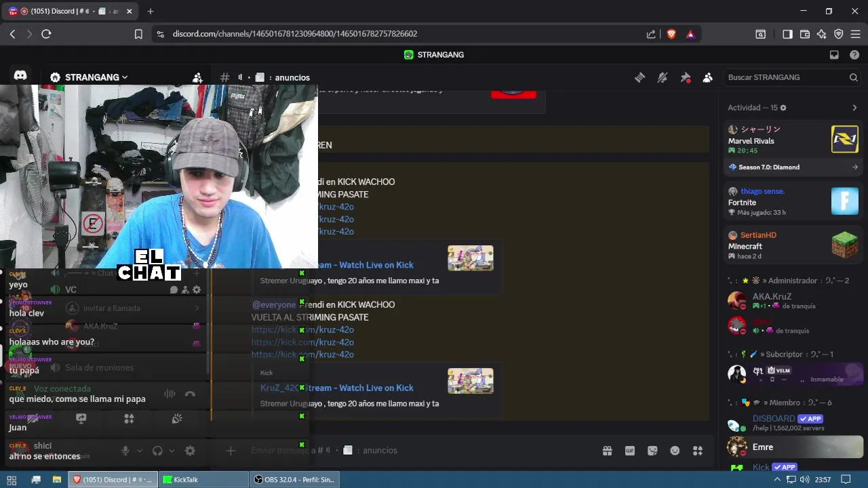Screen dimensions: 868x488
Task: Click invite people icon next to STRANGANG
Action: tap(197, 77)
